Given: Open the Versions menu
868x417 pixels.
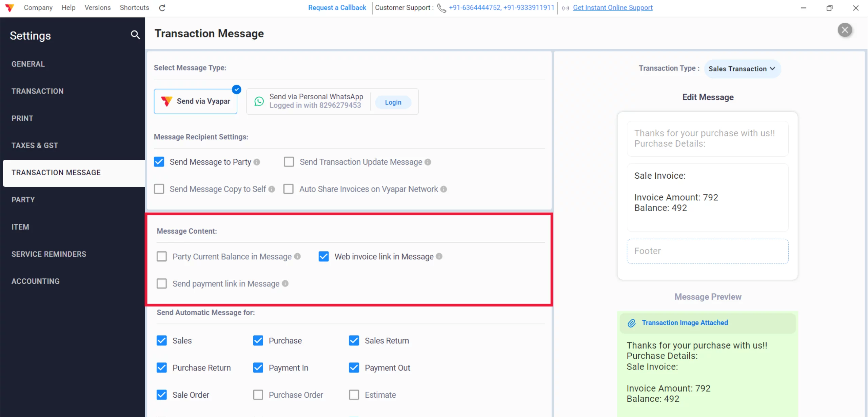Looking at the screenshot, I should tap(97, 7).
